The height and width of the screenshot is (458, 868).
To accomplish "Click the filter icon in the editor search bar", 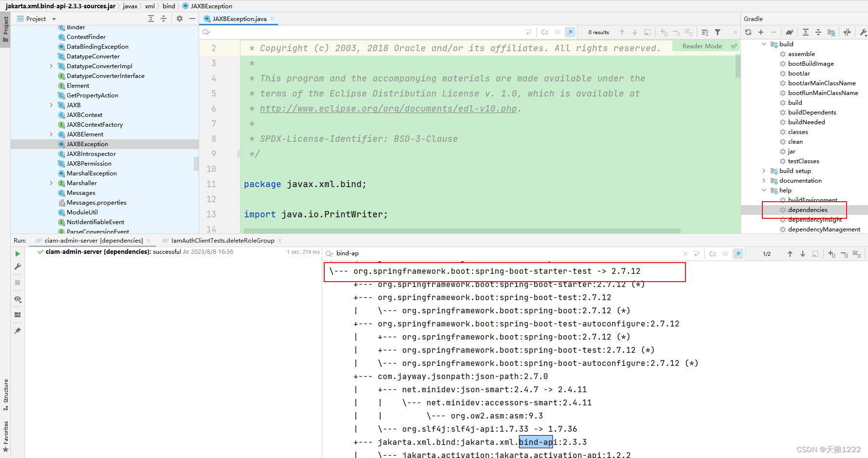I will (x=718, y=32).
